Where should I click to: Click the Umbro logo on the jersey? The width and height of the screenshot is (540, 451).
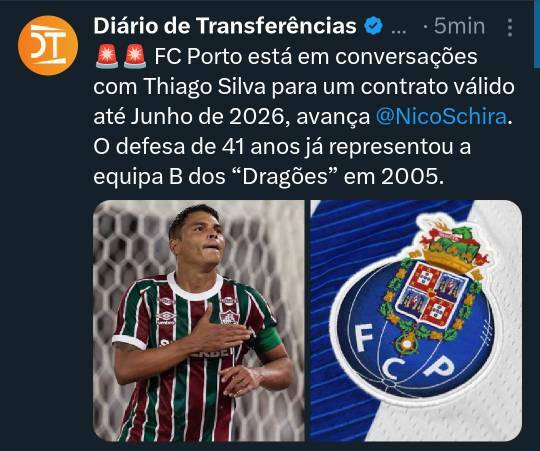pos(166,318)
